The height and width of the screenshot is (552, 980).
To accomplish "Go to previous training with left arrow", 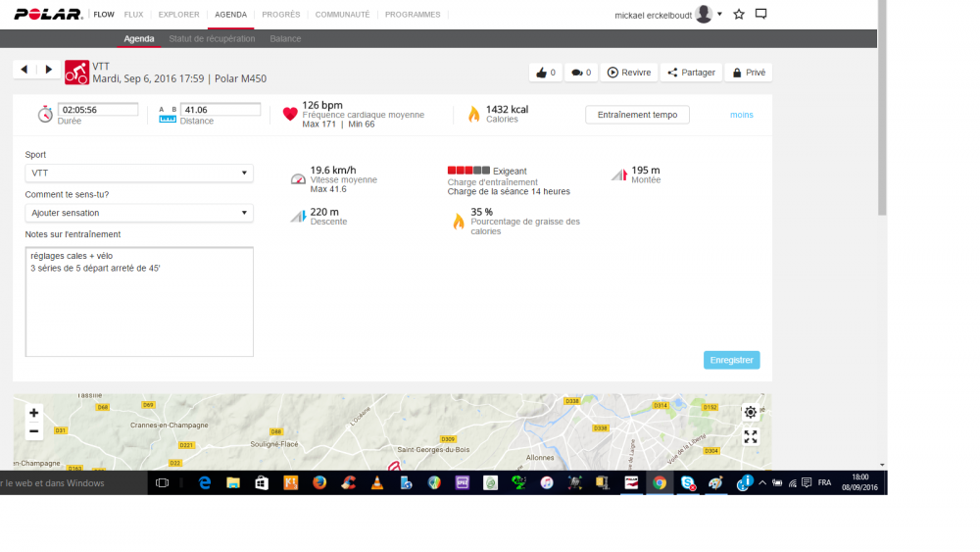I will point(24,70).
